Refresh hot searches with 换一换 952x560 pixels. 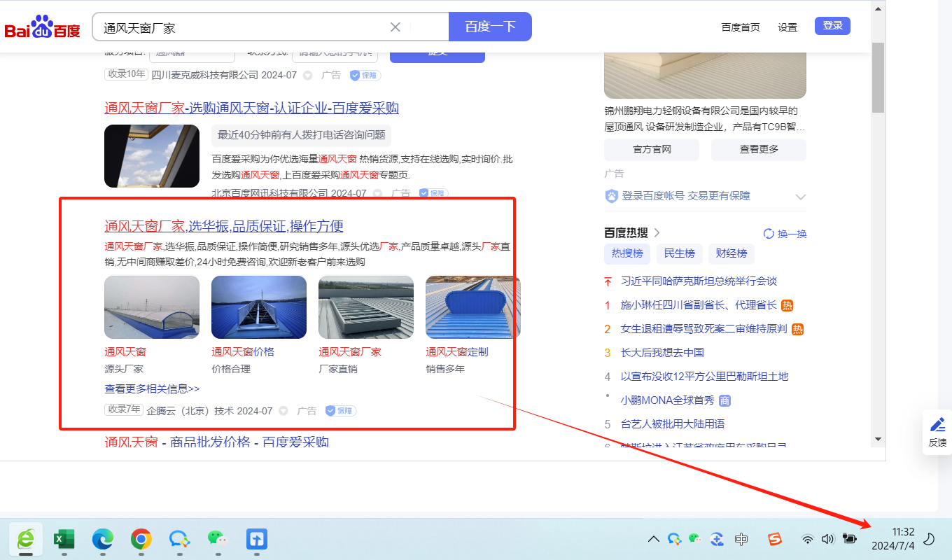click(785, 234)
